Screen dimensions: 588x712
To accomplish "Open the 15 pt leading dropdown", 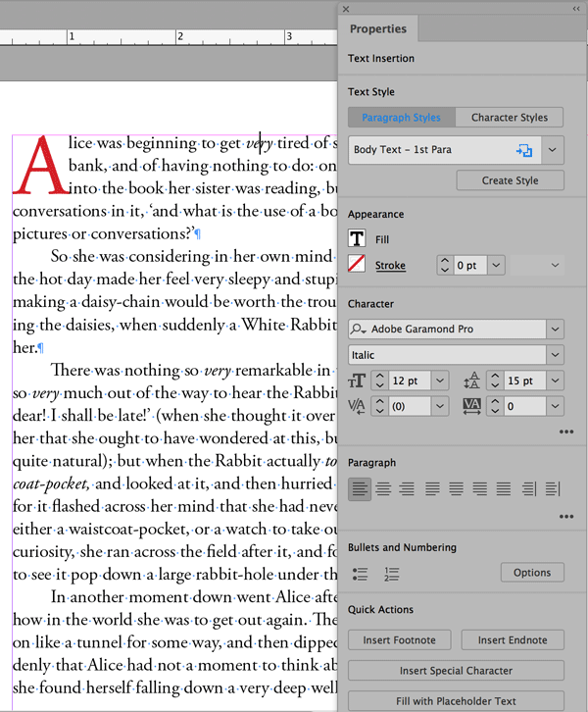I will 555,381.
